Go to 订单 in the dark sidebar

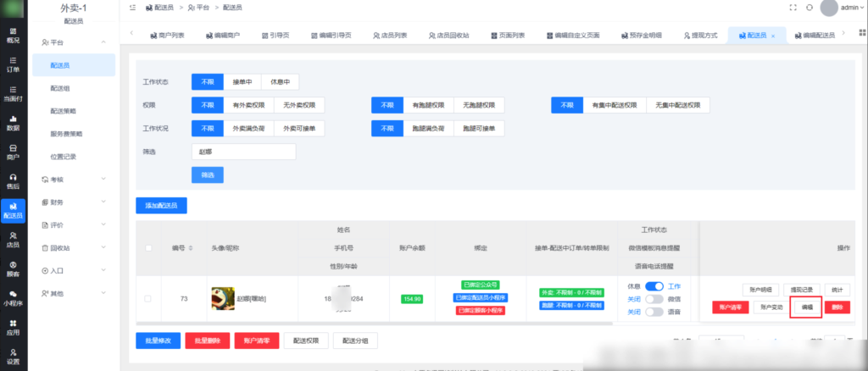[x=13, y=64]
